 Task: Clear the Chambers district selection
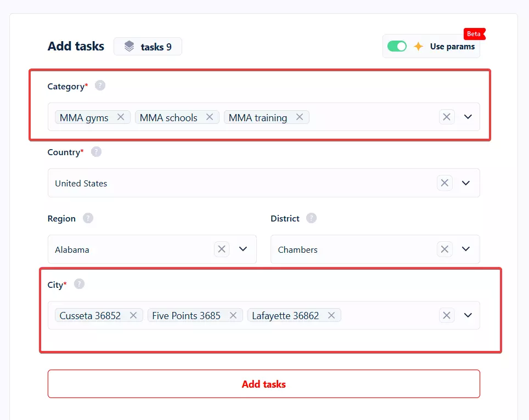444,249
